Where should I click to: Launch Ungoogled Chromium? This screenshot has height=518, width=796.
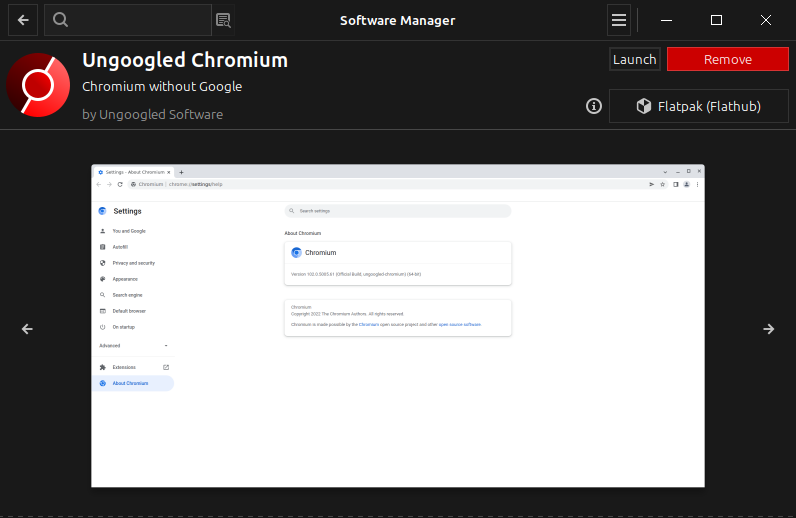tap(635, 59)
